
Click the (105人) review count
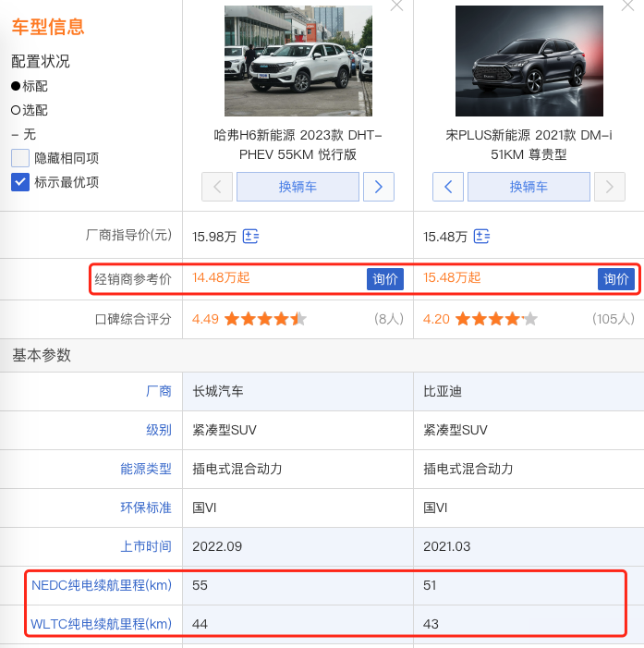coord(614,319)
